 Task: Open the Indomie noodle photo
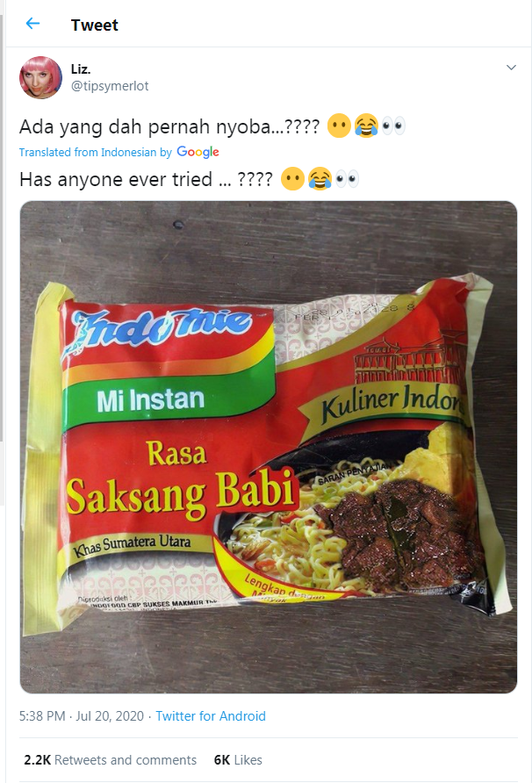(x=269, y=447)
